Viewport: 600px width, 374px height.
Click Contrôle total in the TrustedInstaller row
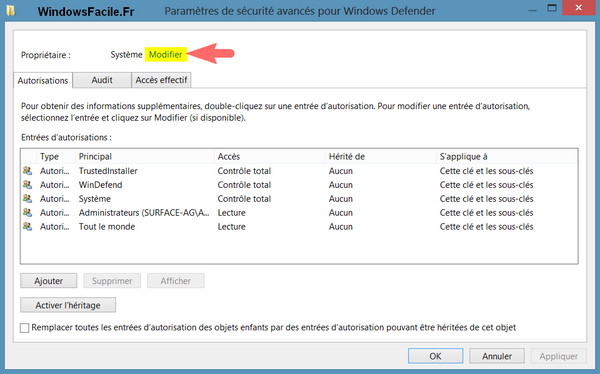[244, 171]
